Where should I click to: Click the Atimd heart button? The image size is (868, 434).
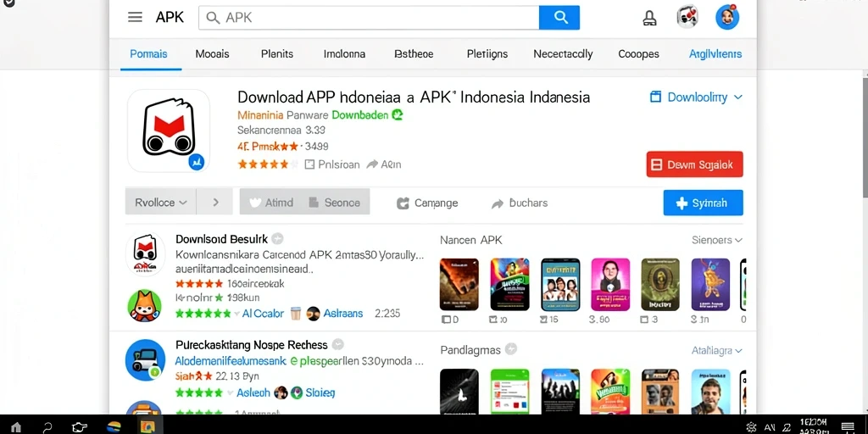coord(272,203)
